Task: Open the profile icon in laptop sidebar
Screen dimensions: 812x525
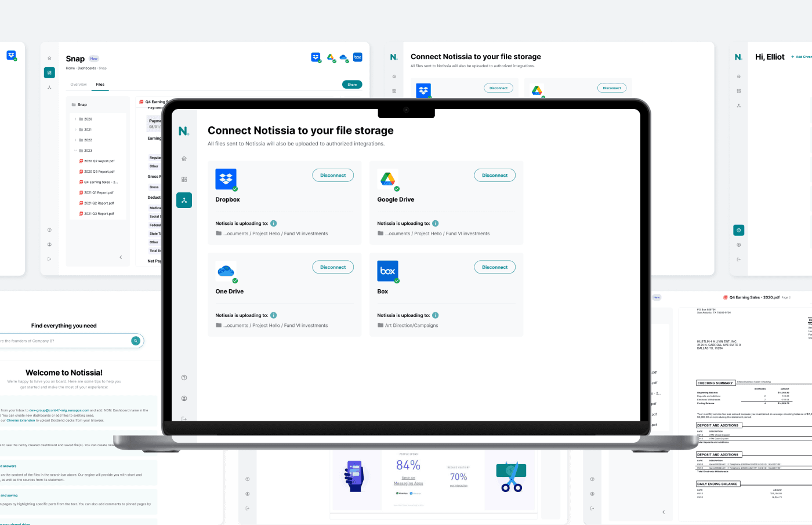Action: [x=184, y=399]
